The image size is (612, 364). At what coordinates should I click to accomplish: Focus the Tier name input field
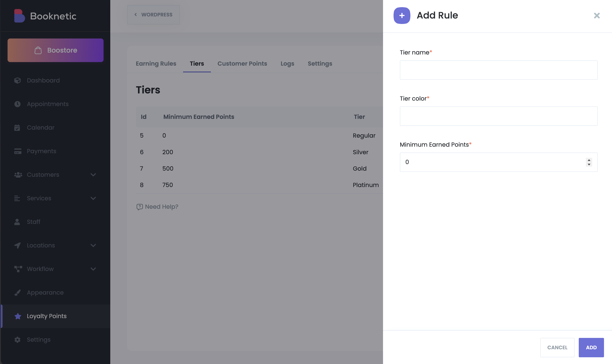(498, 70)
